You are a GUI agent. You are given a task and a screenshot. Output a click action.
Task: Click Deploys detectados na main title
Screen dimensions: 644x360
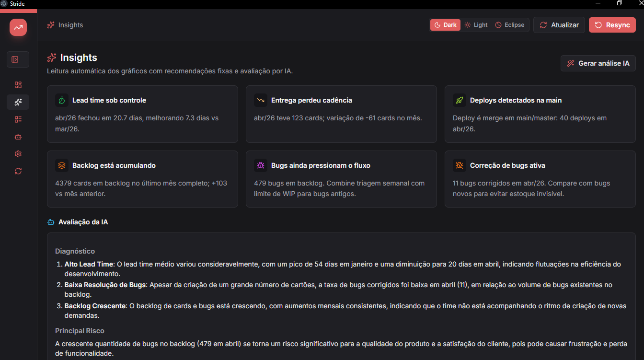[x=516, y=100]
